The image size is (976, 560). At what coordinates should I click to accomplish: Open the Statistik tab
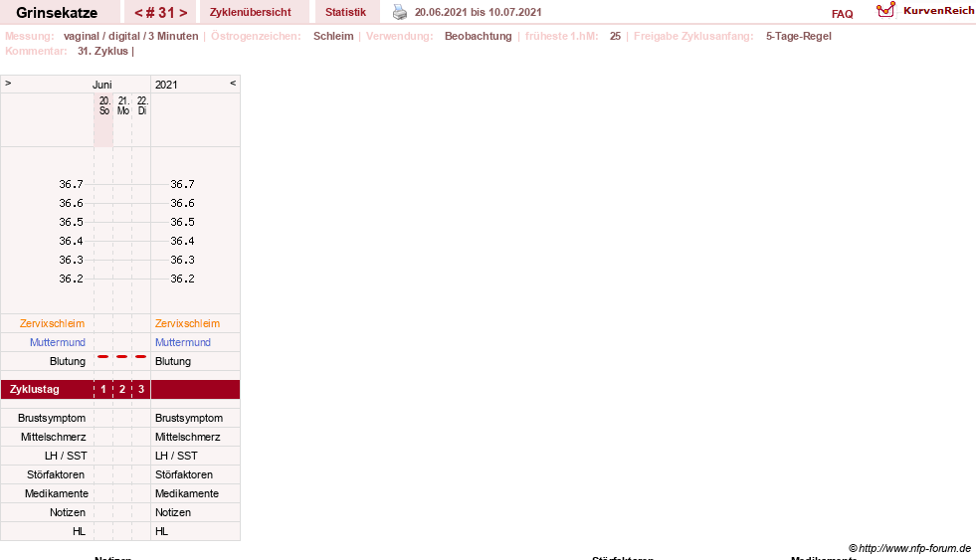tap(345, 12)
